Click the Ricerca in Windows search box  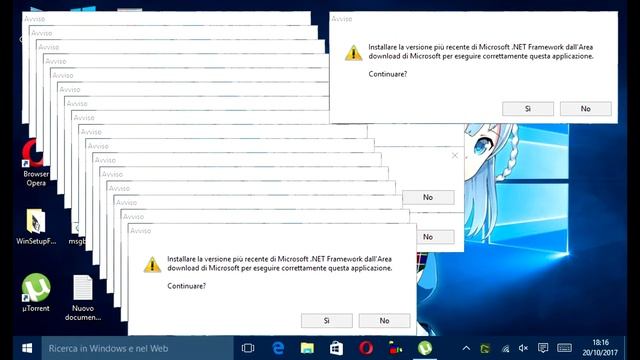pos(137,348)
